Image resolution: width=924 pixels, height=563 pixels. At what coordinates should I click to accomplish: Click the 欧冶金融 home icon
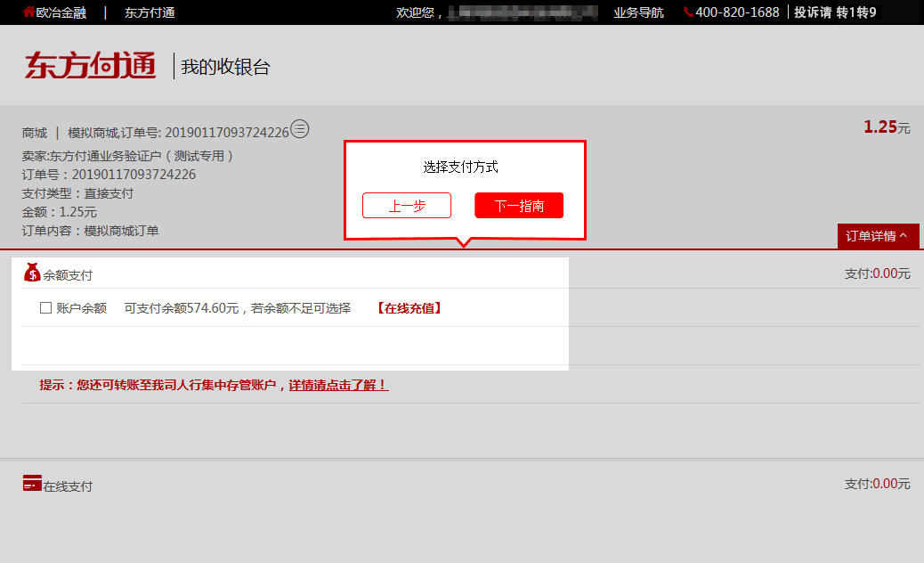(x=28, y=12)
